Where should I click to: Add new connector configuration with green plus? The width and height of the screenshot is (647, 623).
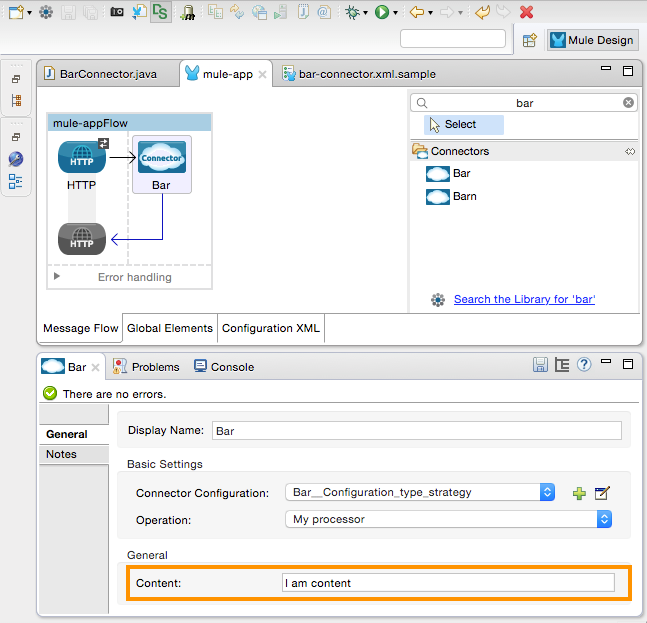(x=578, y=493)
